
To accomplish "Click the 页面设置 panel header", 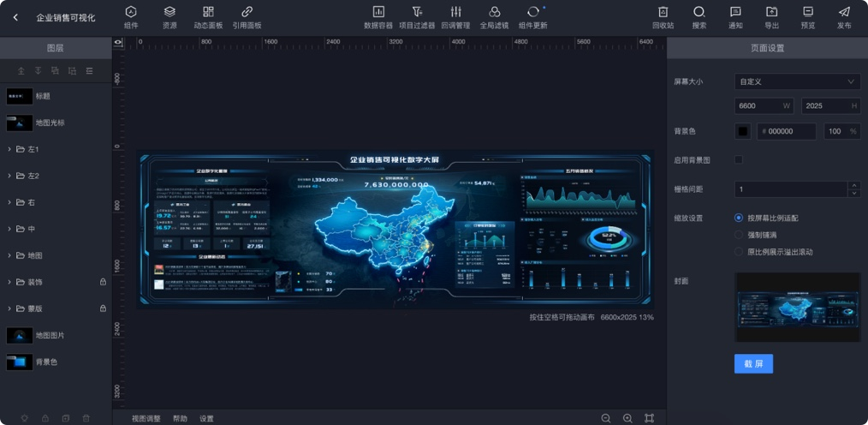I will 767,48.
